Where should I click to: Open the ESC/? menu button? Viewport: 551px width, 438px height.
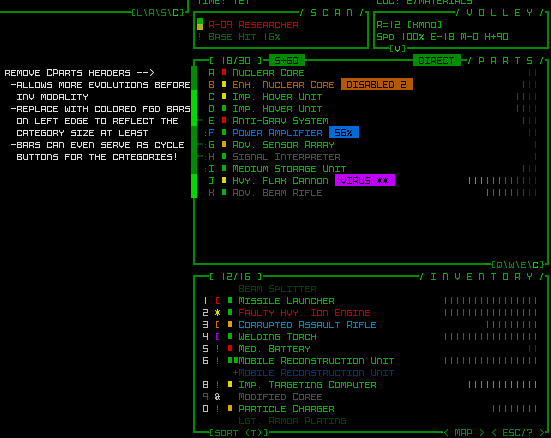click(x=517, y=433)
